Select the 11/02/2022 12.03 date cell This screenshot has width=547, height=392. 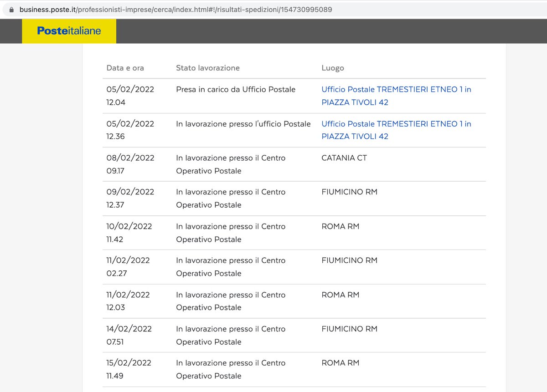click(x=128, y=301)
